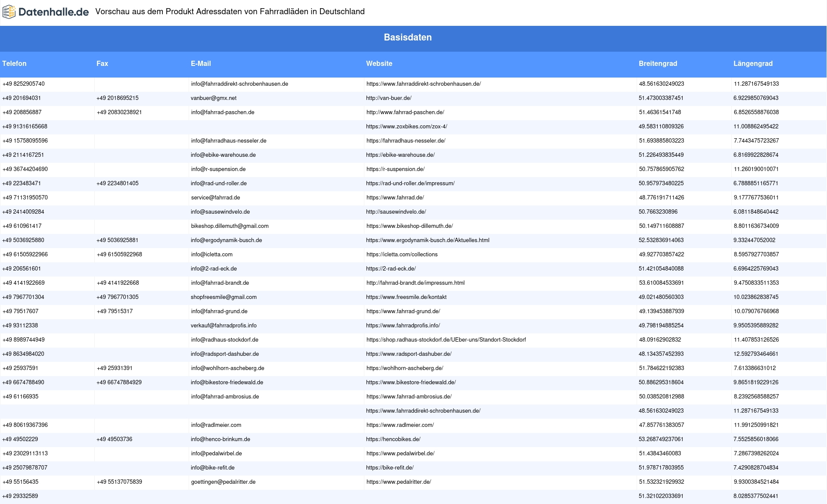This screenshot has height=504, width=827.
Task: Select website https://www.fahrrad-ambrosius.de/
Action: [x=409, y=397]
